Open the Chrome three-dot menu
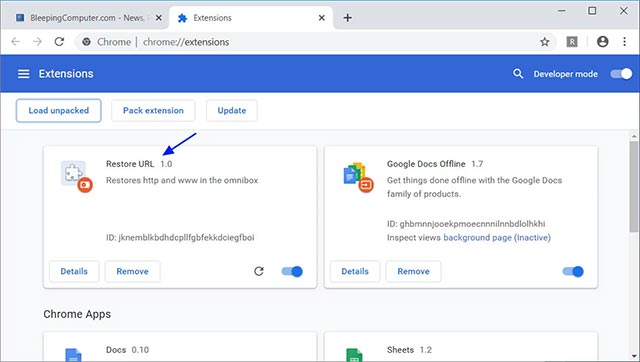The image size is (640, 362). click(x=624, y=42)
